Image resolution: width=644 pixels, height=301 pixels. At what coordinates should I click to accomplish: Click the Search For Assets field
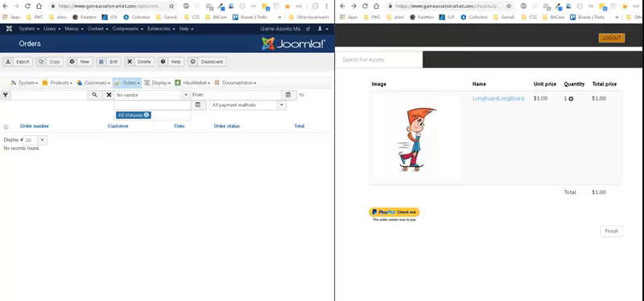(x=379, y=60)
